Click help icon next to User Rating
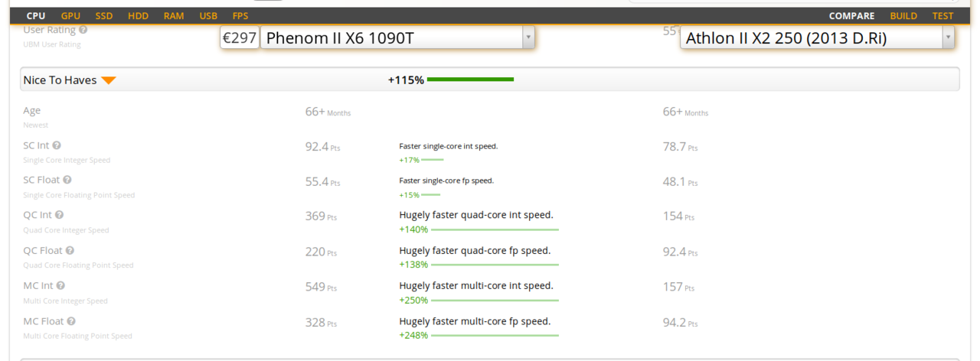The width and height of the screenshot is (980, 361). point(83,30)
